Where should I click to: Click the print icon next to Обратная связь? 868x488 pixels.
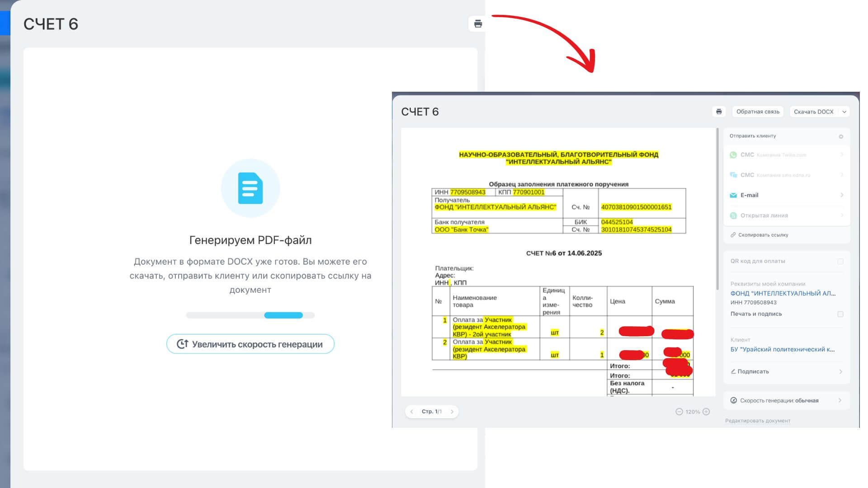pos(719,112)
